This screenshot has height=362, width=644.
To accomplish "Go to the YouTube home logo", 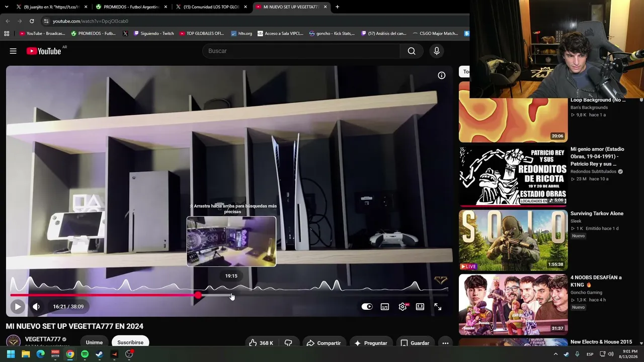I will (x=44, y=51).
